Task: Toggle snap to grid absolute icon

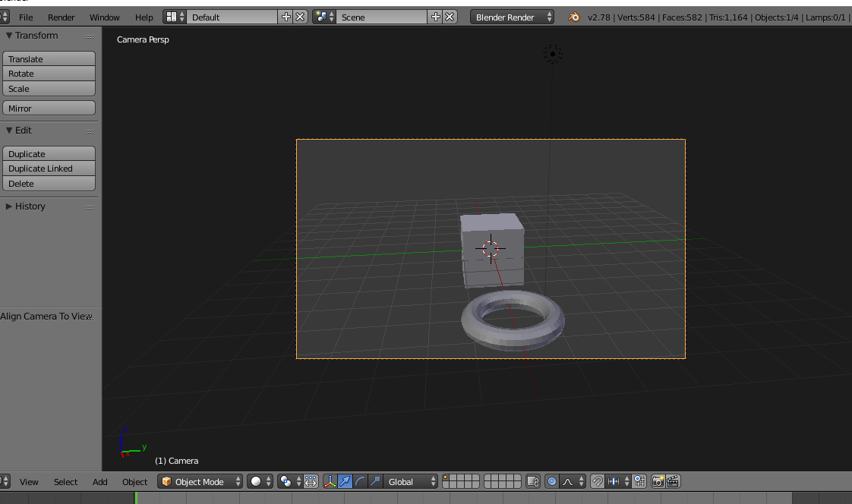Action: click(x=639, y=481)
